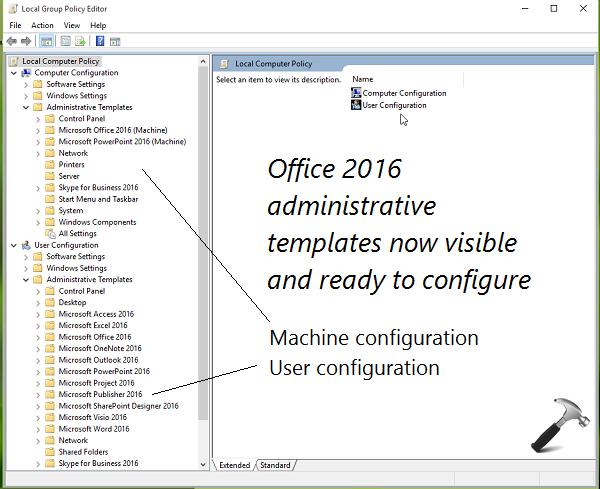Click the tree scrollbar down arrow
The width and height of the screenshot is (600, 489).
click(x=203, y=465)
